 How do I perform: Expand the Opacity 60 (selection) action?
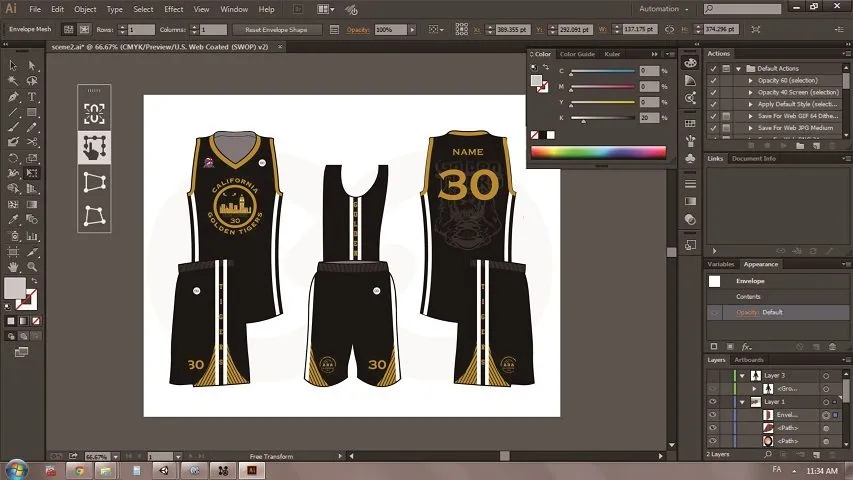tap(751, 81)
